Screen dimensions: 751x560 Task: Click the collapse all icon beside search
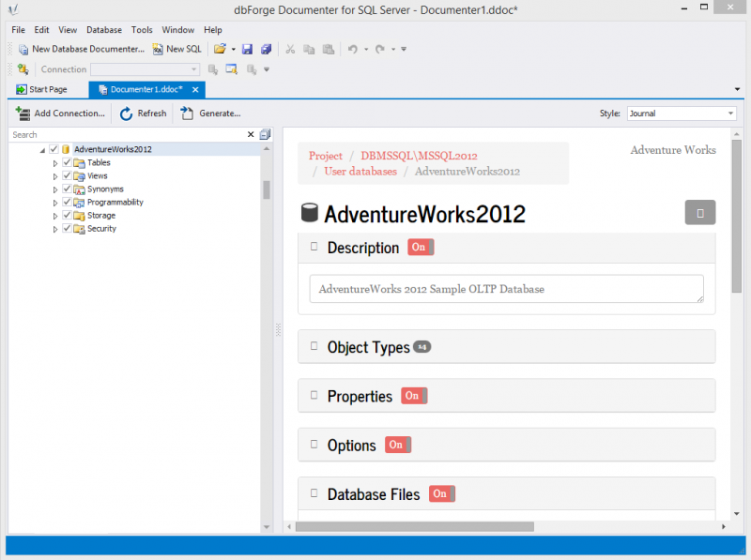pos(266,134)
